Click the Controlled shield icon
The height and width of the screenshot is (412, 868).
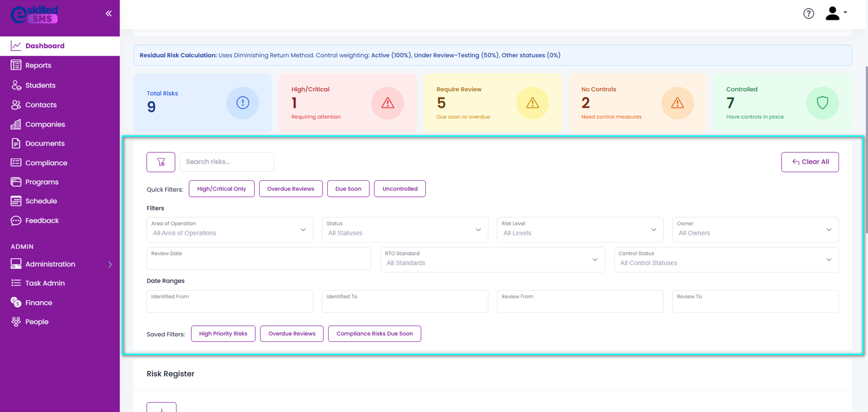(822, 103)
